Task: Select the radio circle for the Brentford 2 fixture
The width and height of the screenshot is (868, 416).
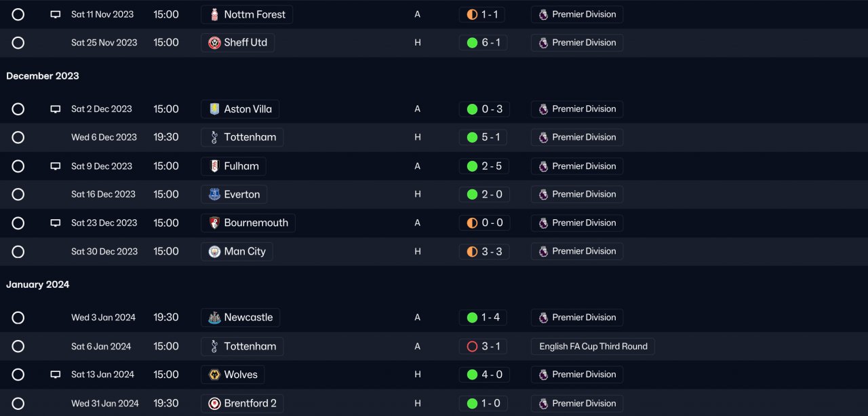Action: coord(18,404)
